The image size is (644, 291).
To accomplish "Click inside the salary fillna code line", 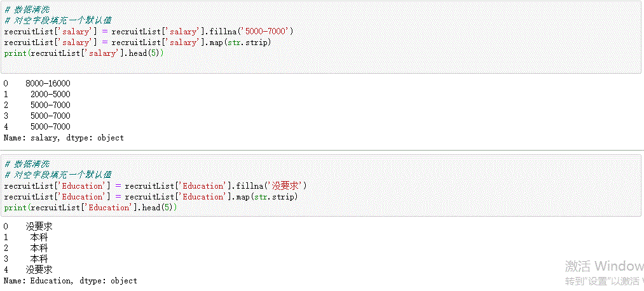I will (147, 31).
